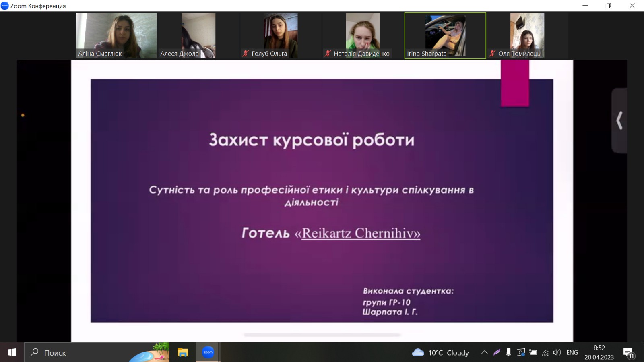Click the 10°C Cloudy weather widget
Screen dimensions: 644x362
[x=441, y=353]
